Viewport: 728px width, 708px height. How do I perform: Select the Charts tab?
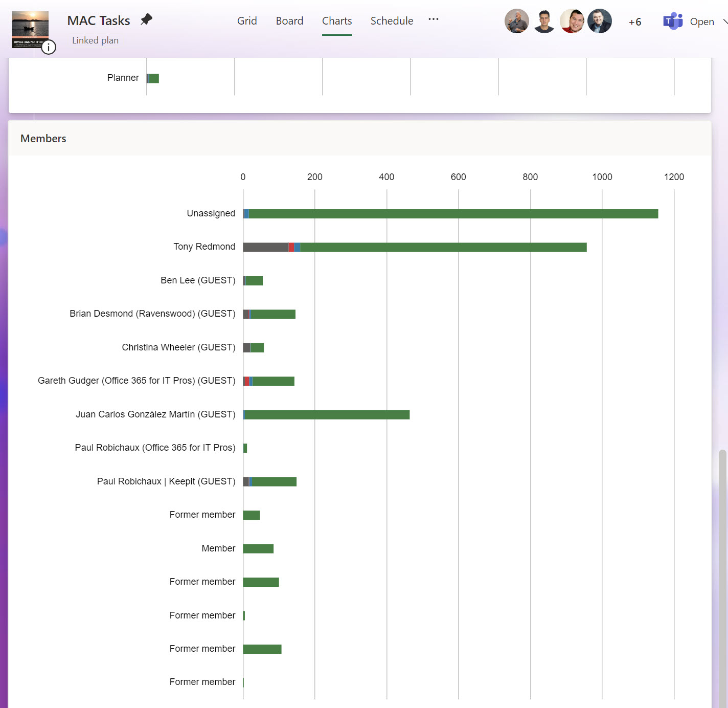(x=336, y=21)
